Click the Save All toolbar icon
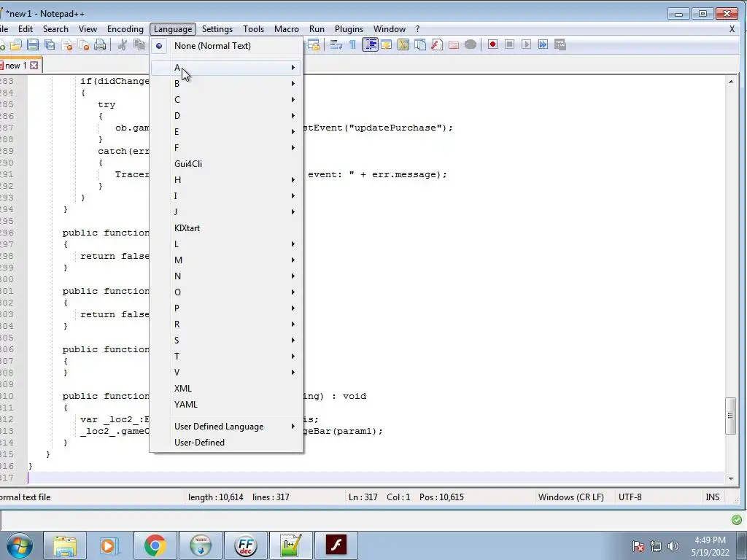 point(50,44)
